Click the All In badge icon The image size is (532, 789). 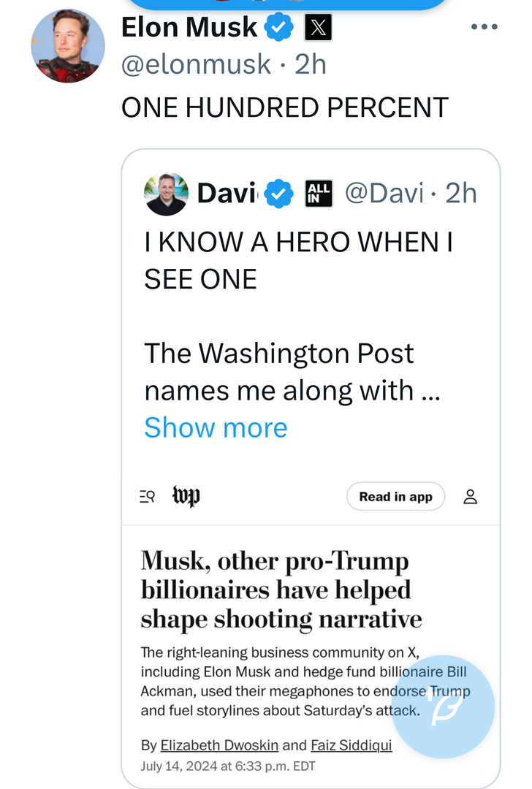319,194
